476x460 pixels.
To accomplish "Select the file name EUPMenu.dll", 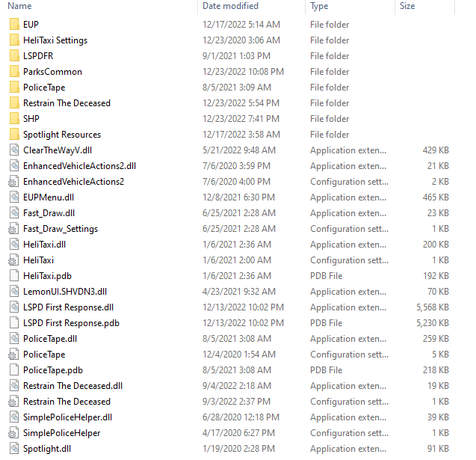I will pos(49,197).
